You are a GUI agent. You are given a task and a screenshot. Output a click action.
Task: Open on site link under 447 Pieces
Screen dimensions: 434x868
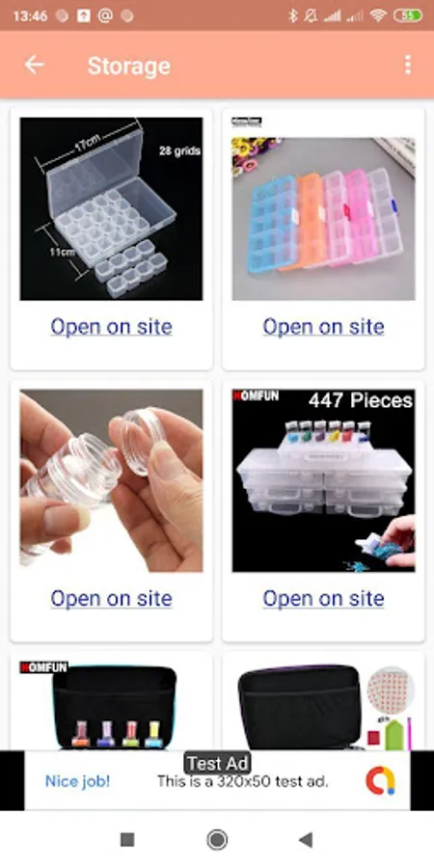click(323, 598)
